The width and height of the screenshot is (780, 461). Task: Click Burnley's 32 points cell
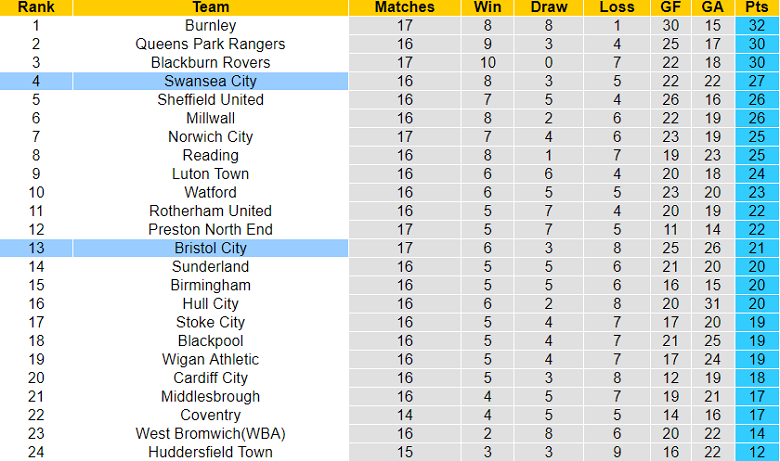755,25
